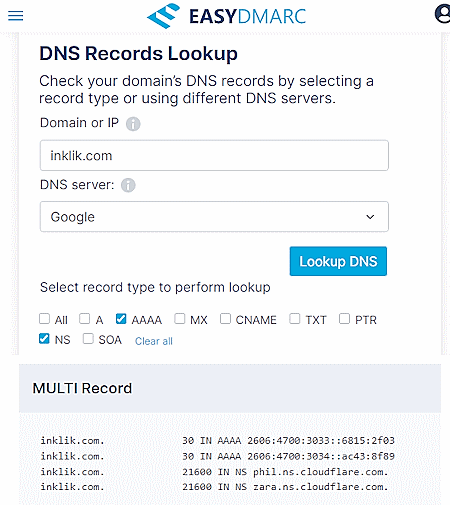Click the DNS Records Lookup heading
450x505 pixels.
138,53
